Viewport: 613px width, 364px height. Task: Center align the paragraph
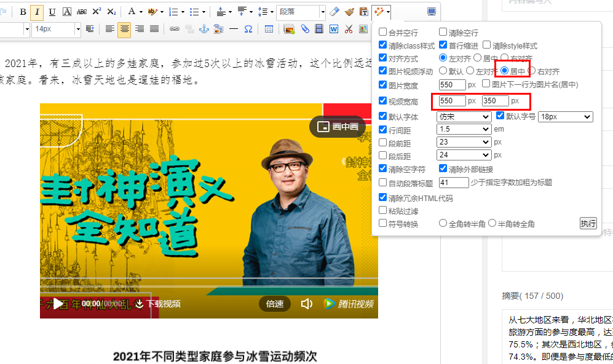coord(124,29)
